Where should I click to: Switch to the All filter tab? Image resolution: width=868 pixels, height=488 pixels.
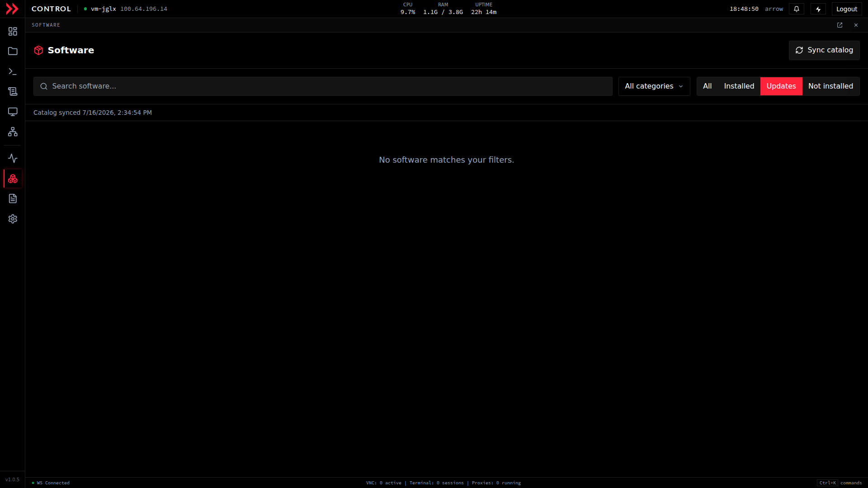707,86
